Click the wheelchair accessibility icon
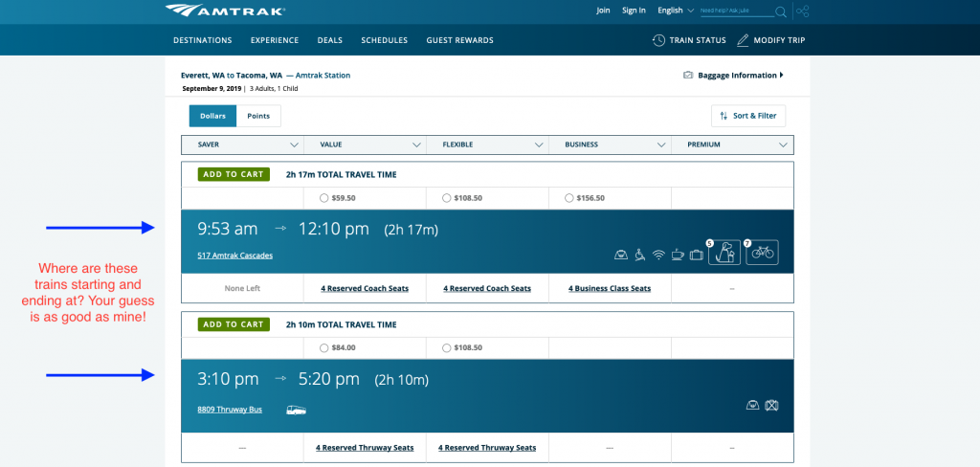 [639, 255]
